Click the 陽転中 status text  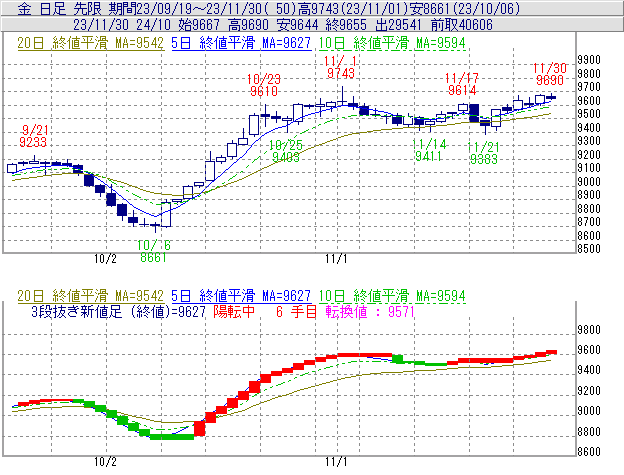tap(234, 311)
